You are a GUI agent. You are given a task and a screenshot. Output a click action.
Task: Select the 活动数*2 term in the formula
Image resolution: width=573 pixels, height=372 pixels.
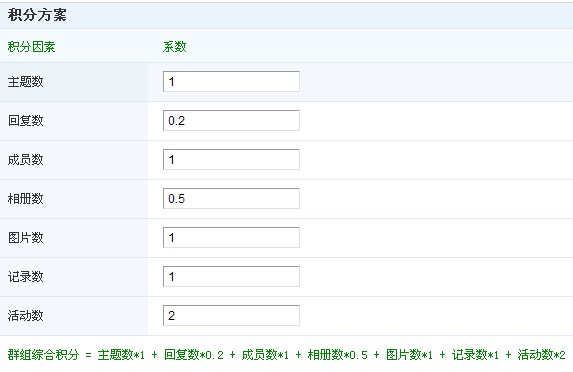(542, 354)
